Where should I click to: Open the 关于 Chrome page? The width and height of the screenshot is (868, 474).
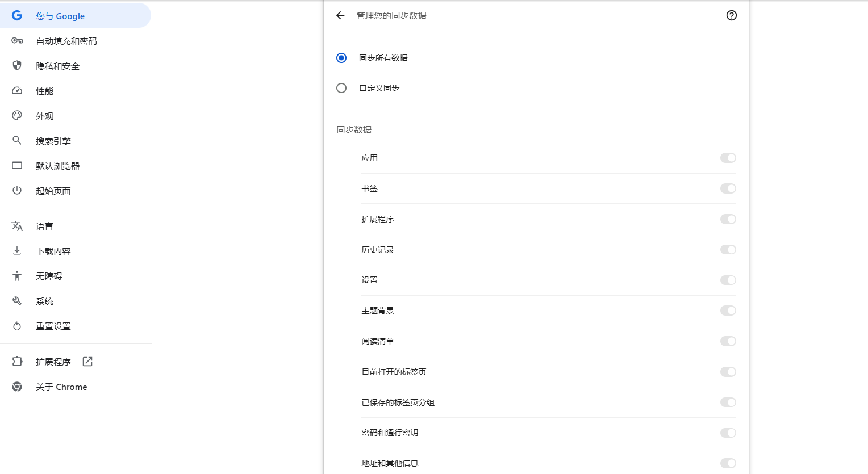pyautogui.click(x=76, y=387)
